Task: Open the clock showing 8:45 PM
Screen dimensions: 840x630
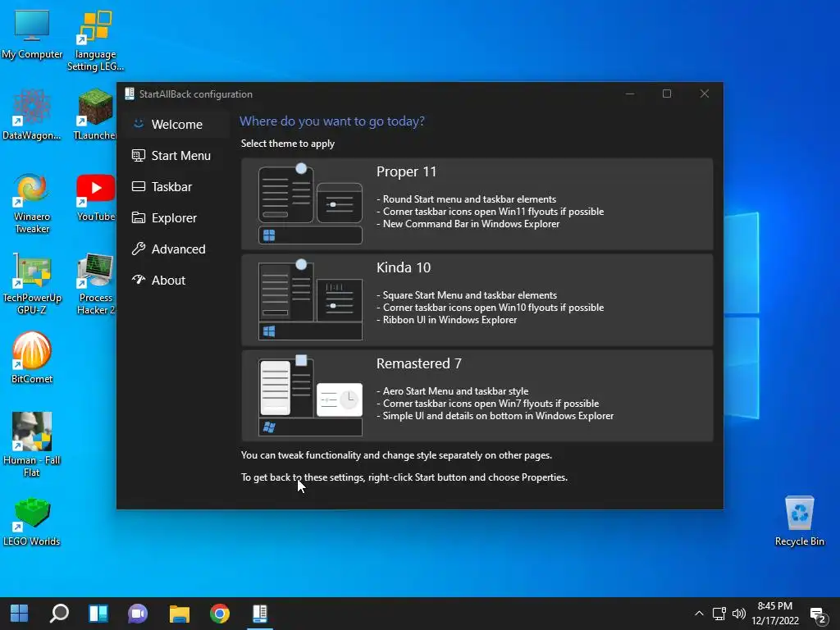Action: click(x=774, y=614)
